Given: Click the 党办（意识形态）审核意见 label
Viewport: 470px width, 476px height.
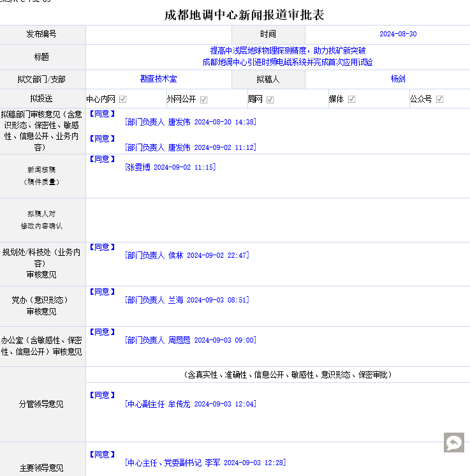Looking at the screenshot, I should 41,306.
